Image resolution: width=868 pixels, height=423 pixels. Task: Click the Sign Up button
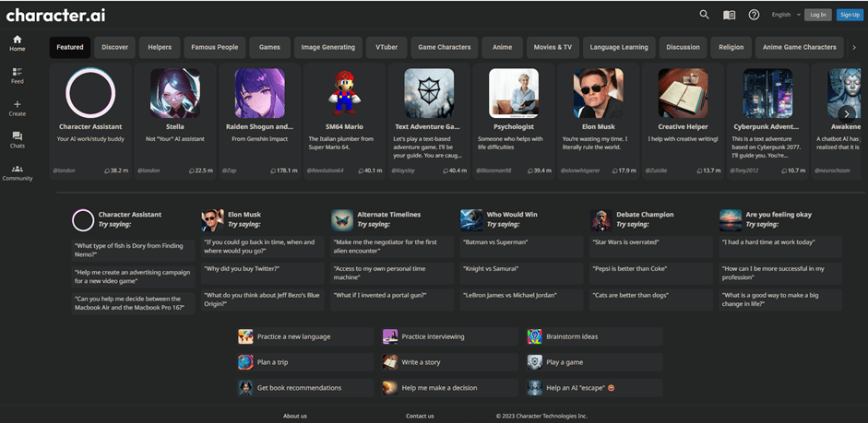click(x=850, y=15)
